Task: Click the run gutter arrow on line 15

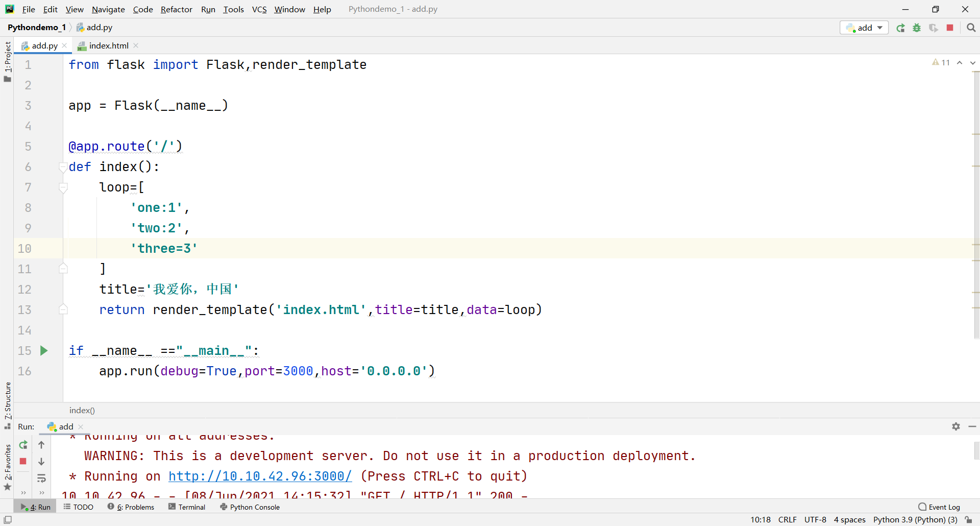Action: [44, 350]
